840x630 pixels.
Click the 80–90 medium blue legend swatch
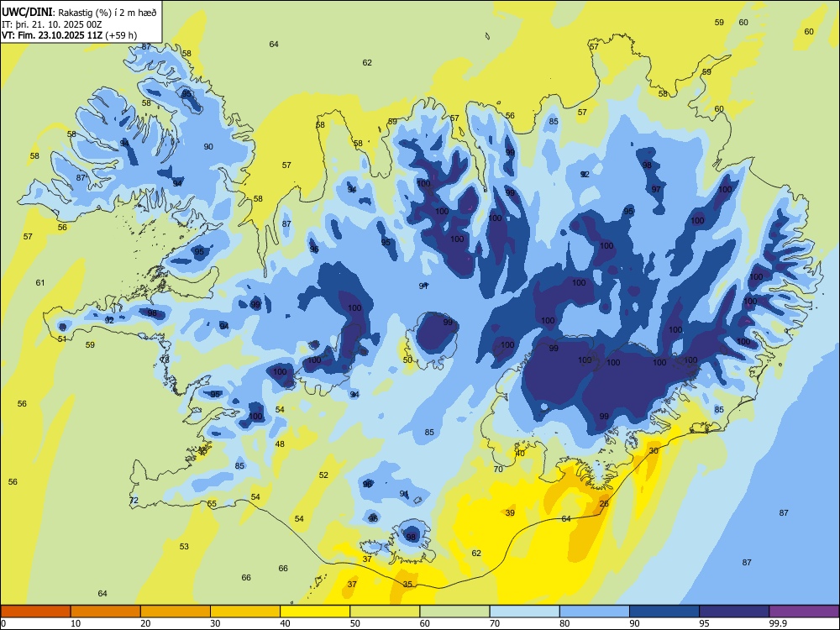click(595, 612)
